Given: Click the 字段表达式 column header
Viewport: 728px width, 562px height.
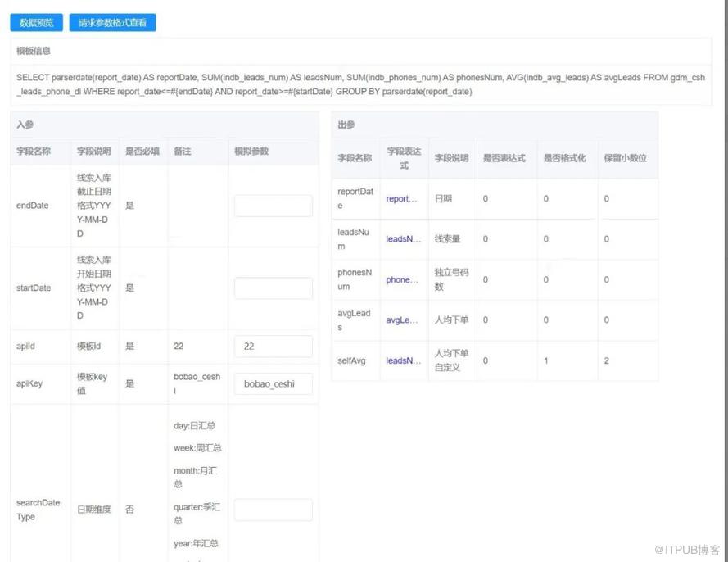Looking at the screenshot, I should click(404, 158).
